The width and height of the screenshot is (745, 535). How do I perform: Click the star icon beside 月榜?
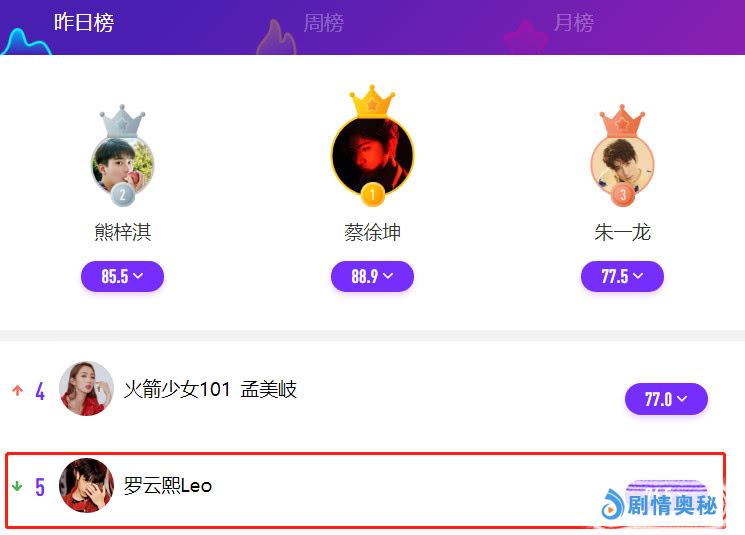[525, 37]
